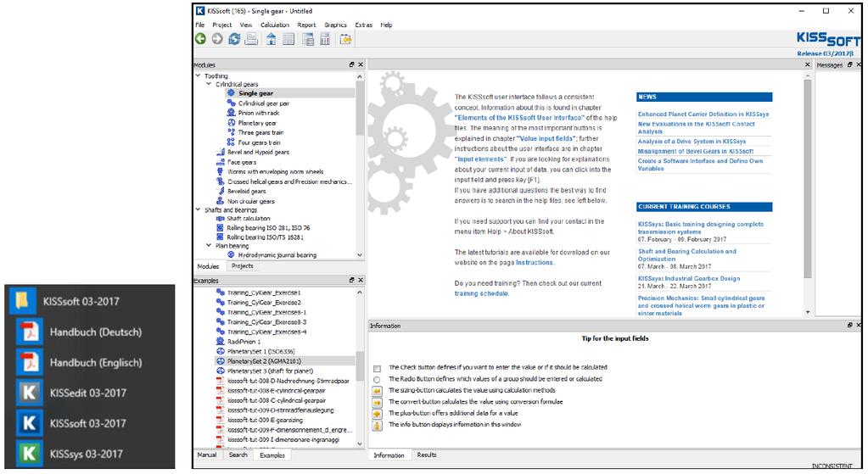Viewport: 868px width, 474px height.
Task: Launch KISSsoft 03-2017 application shortcut
Action: (90, 423)
